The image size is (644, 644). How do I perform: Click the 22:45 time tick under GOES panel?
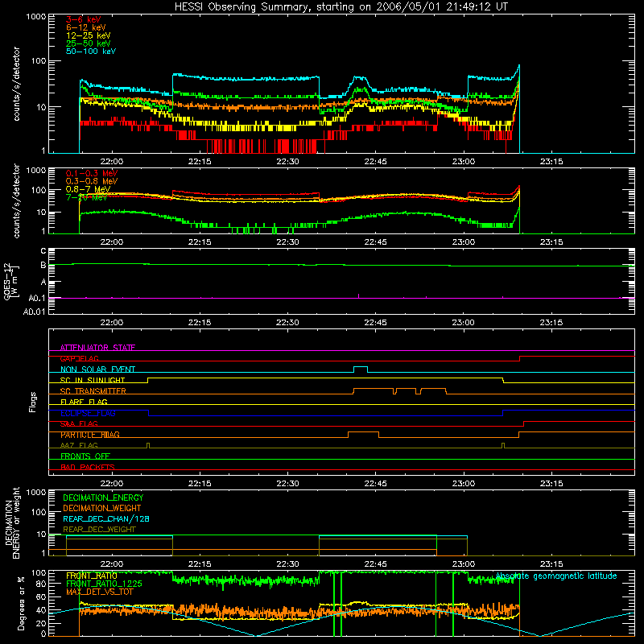(x=375, y=323)
